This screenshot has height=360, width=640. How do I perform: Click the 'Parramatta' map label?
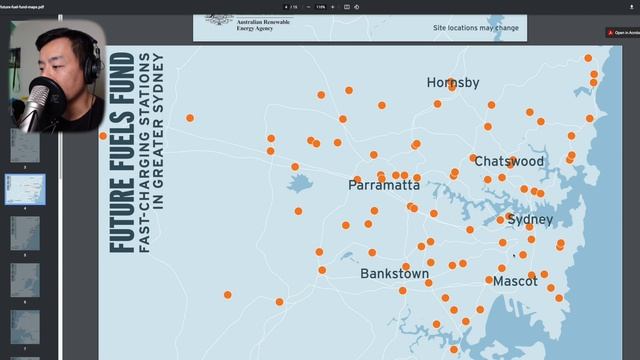384,185
